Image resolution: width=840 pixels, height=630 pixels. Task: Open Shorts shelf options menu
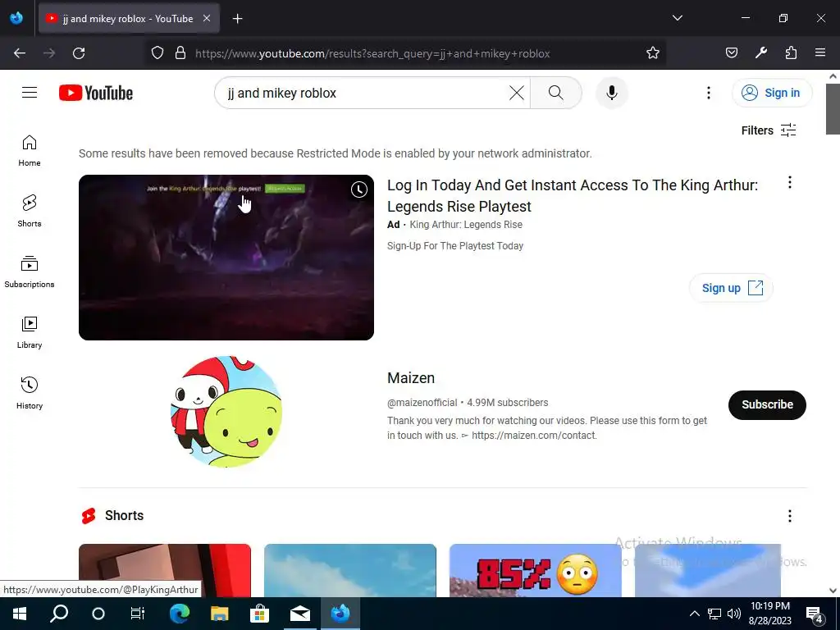pos(789,516)
